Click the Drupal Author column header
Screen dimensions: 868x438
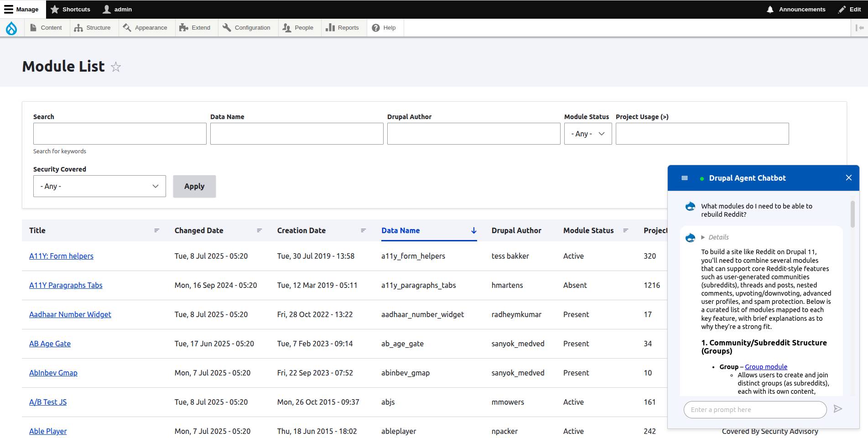coord(516,230)
